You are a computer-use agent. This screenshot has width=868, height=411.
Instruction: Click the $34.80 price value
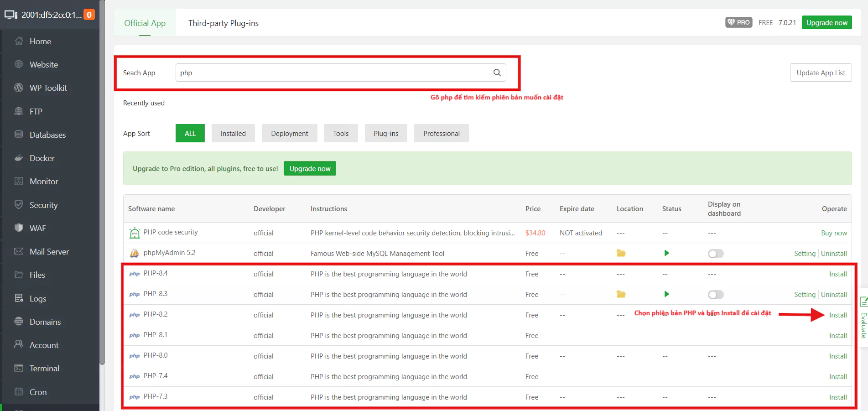click(535, 233)
